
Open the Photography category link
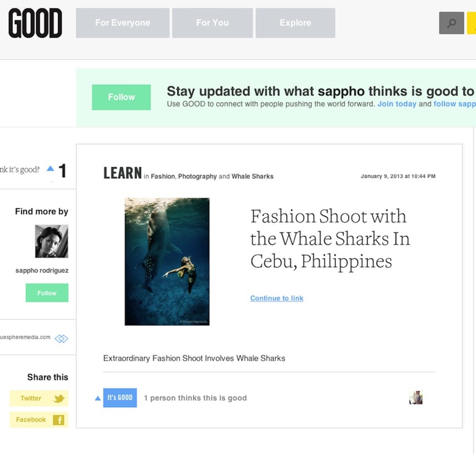197,177
